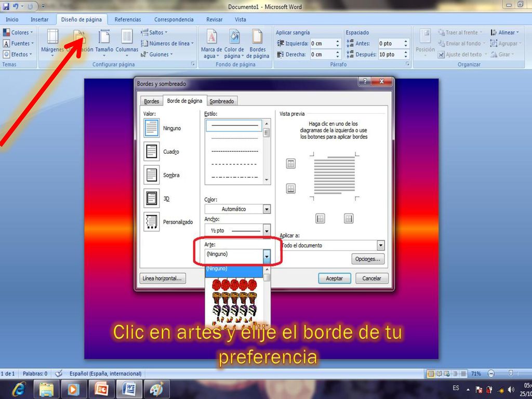Open the Bordes dialog tab
532x399 pixels.
(x=151, y=101)
